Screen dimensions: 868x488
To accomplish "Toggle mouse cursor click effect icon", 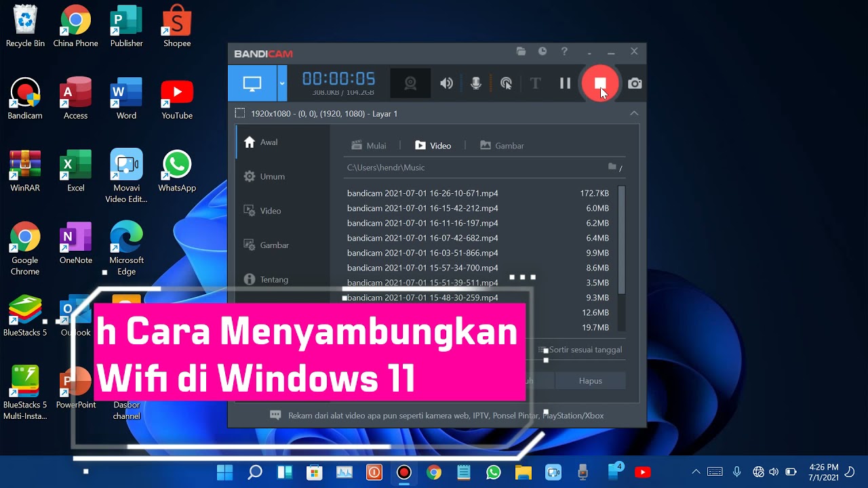I will (x=506, y=83).
